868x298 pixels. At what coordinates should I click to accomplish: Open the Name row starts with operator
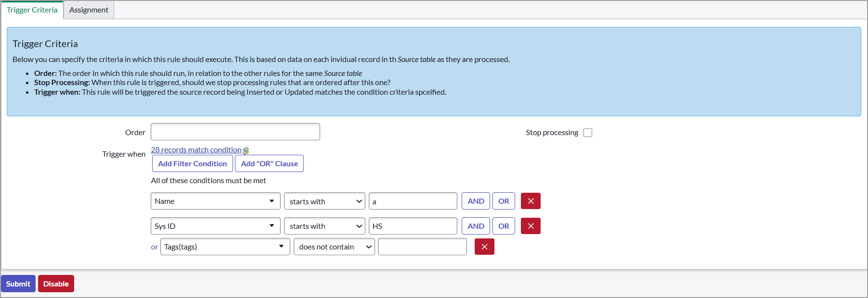(324, 201)
